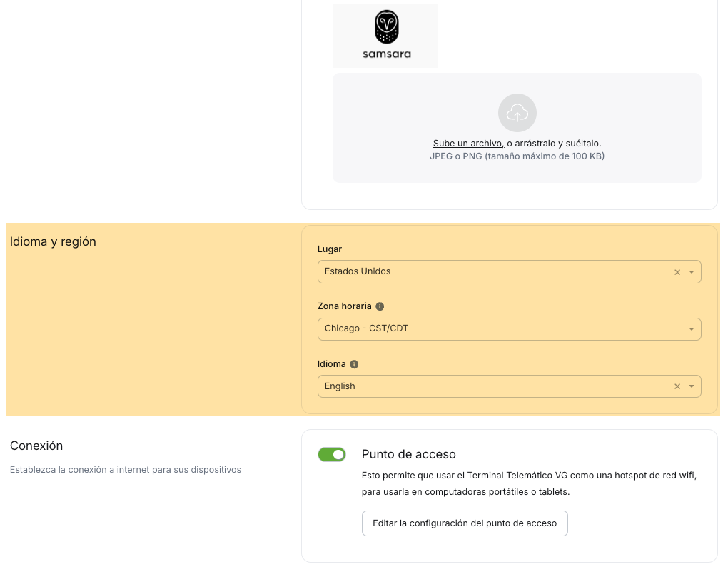This screenshot has width=728, height=567.
Task: Click the 'Punto de acceso' title label
Action: pyautogui.click(x=408, y=454)
